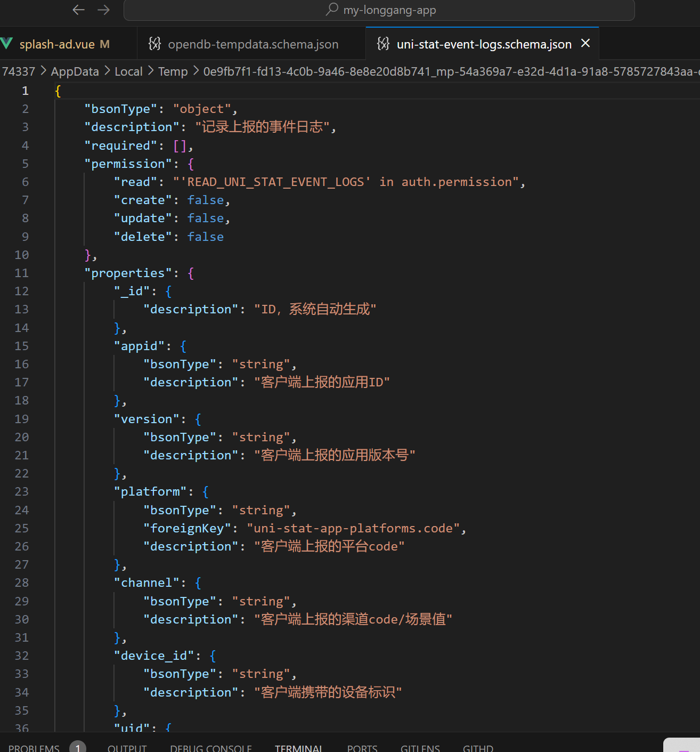Click the Temp breadcrumb segment
Image resolution: width=700 pixels, height=752 pixels.
173,71
